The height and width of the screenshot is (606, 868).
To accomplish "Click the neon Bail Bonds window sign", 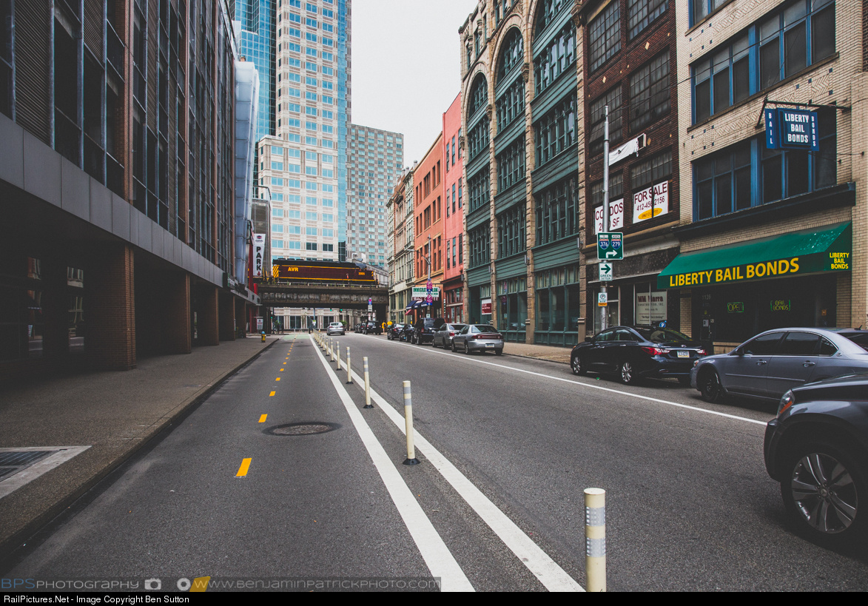I will pos(780,305).
